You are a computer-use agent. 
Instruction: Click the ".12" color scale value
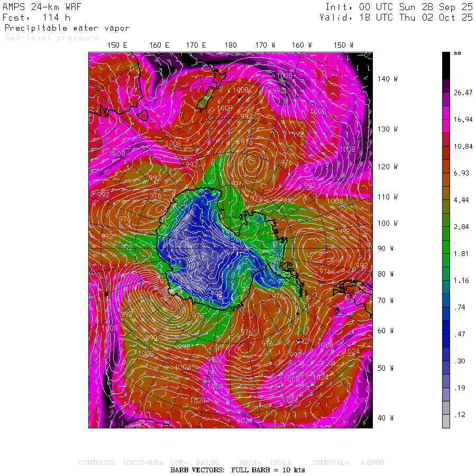tap(460, 415)
